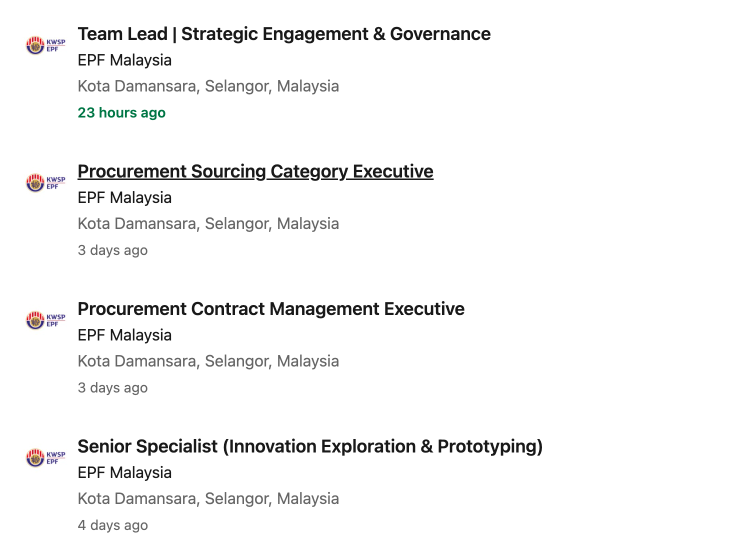Click the location under Procurement Contract Management Executive
749x560 pixels.
[x=208, y=361]
